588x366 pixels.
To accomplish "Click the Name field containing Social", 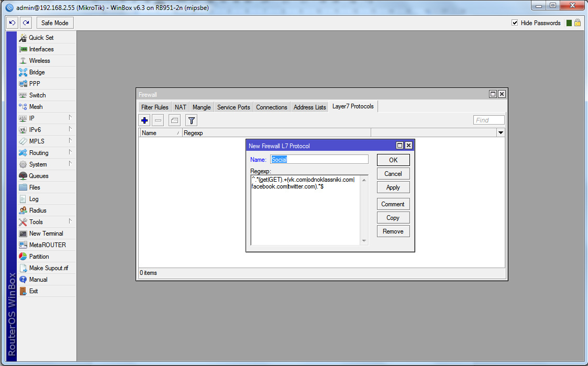I will tap(319, 159).
